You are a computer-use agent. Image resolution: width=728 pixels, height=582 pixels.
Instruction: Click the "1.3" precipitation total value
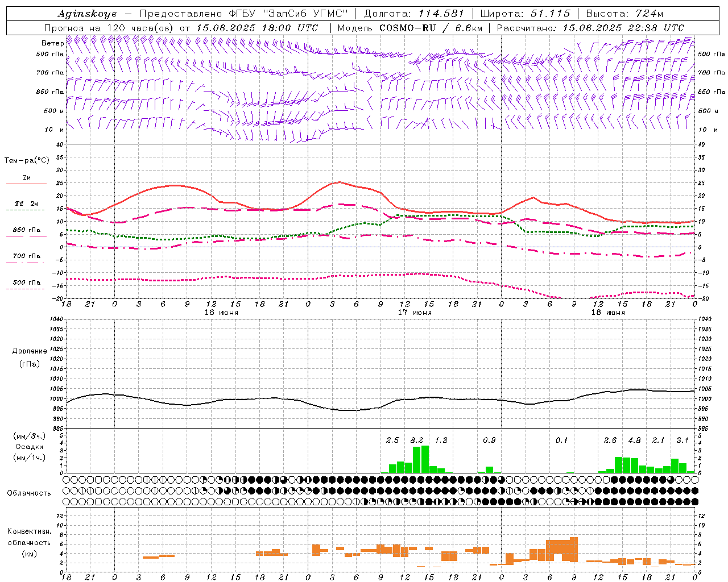tap(441, 440)
